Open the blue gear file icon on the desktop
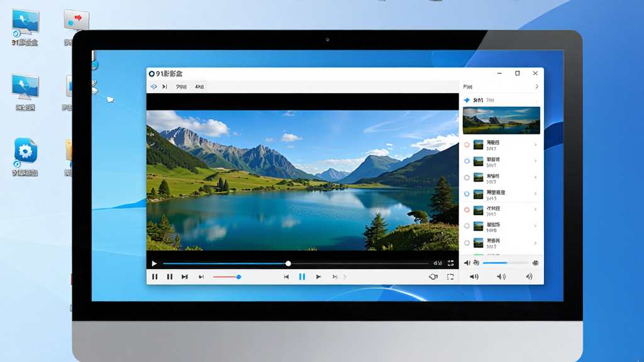The width and height of the screenshot is (644, 362). coord(25,153)
